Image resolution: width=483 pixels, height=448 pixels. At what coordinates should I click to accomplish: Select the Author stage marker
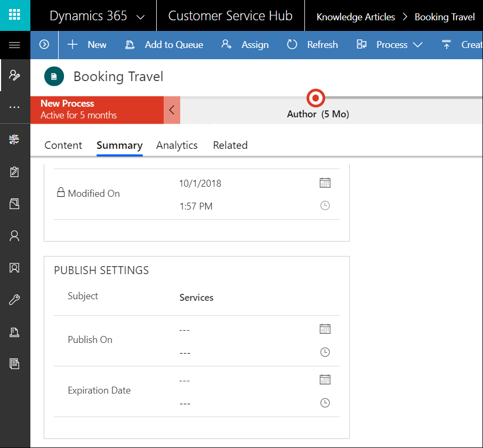coord(316,98)
